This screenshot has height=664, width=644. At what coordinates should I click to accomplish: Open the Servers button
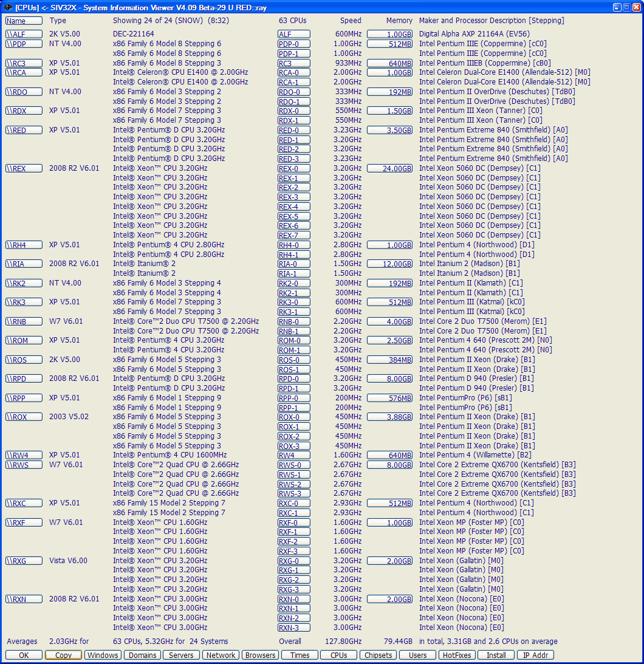coord(181,655)
